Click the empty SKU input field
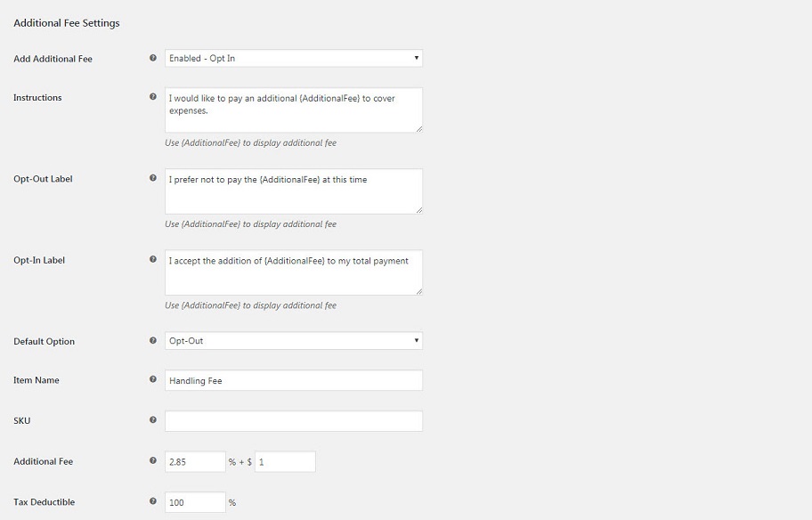Viewport: 812px width, 520px height. pos(294,421)
